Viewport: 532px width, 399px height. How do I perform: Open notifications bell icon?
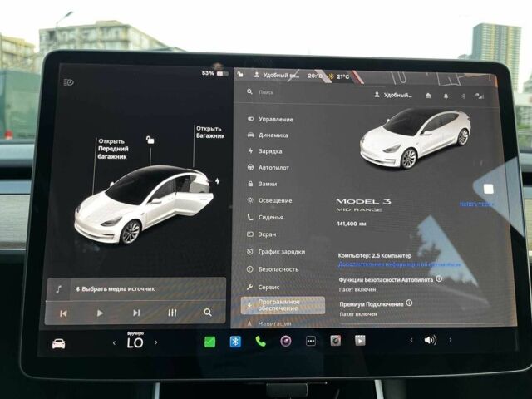446,96
